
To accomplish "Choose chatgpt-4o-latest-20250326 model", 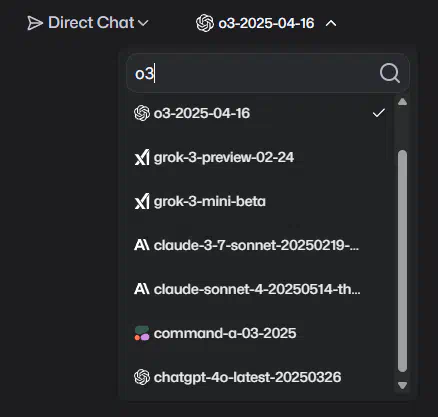I will click(x=259, y=377).
